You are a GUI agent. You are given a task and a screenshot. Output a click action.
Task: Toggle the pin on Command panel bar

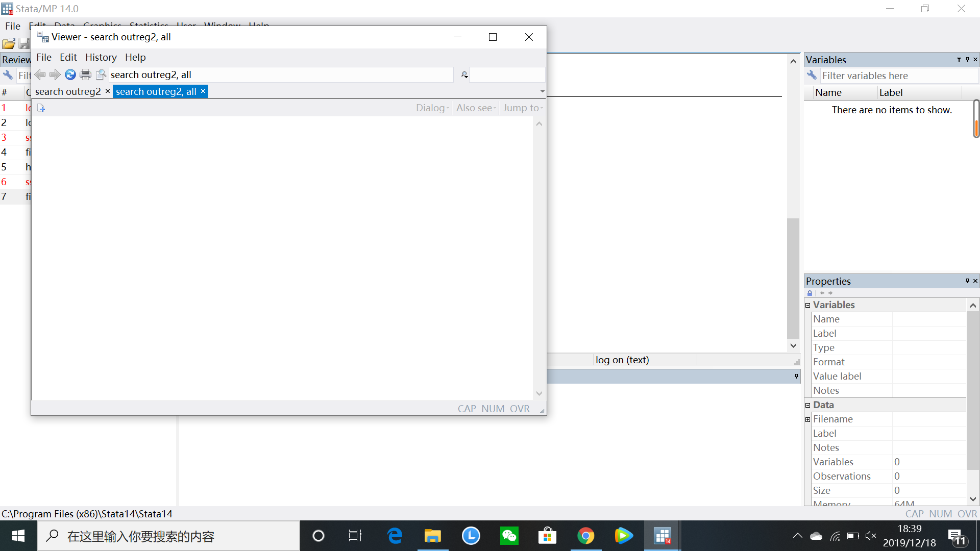point(796,376)
